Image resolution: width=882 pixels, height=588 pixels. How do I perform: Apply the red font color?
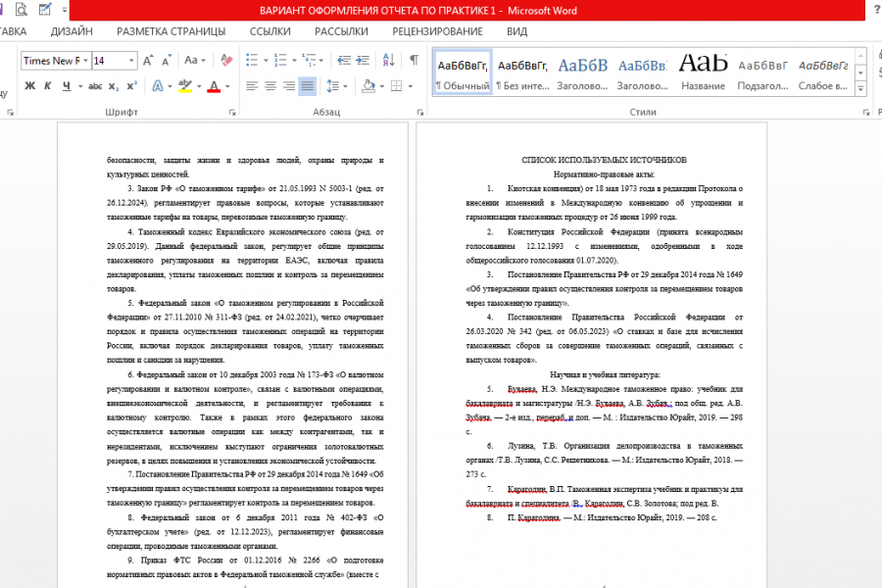tap(214, 86)
